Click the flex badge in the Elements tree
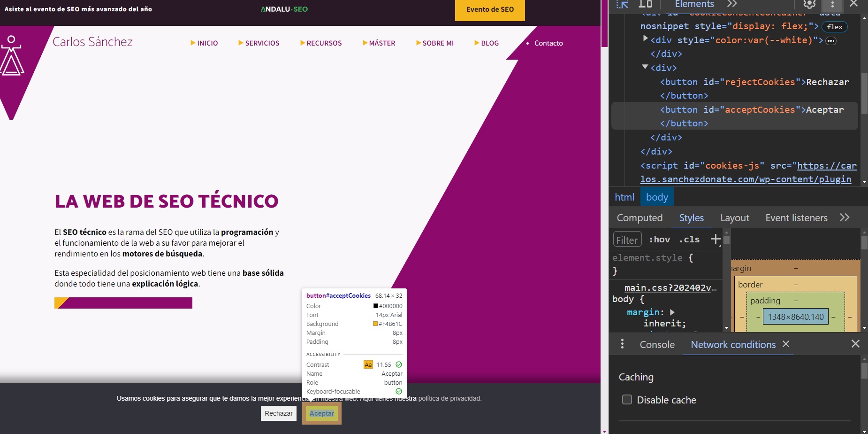This screenshot has width=868, height=434. tap(834, 27)
